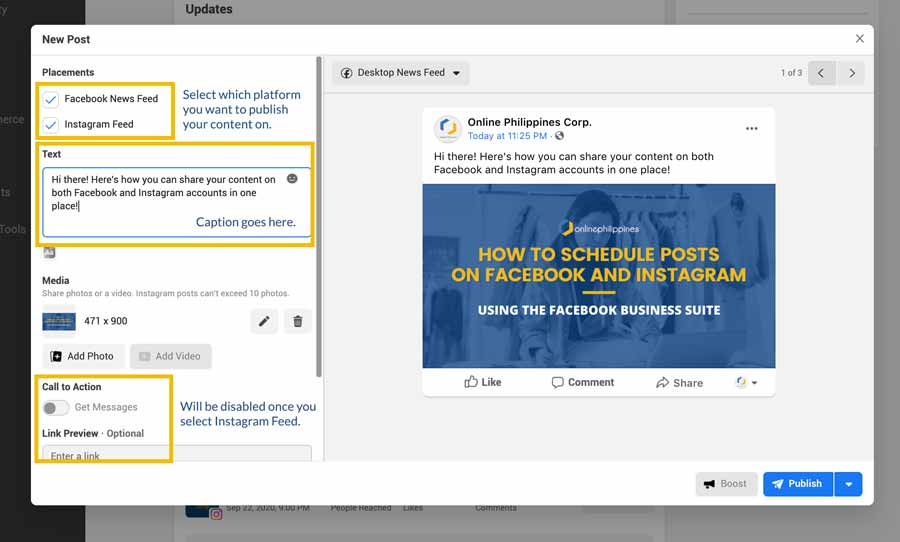Go to previous preview with left chevron
This screenshot has width=900, height=542.
click(x=821, y=73)
